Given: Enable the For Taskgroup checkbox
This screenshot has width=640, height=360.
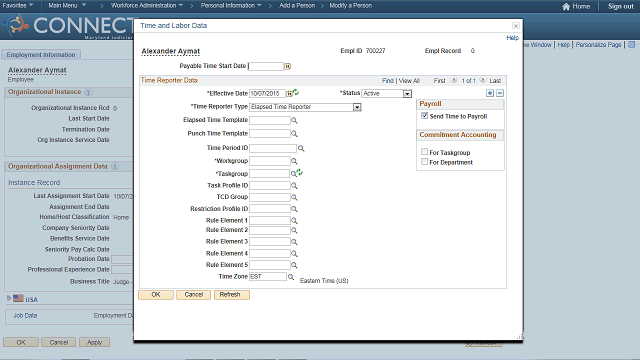Looking at the screenshot, I should click(x=424, y=152).
